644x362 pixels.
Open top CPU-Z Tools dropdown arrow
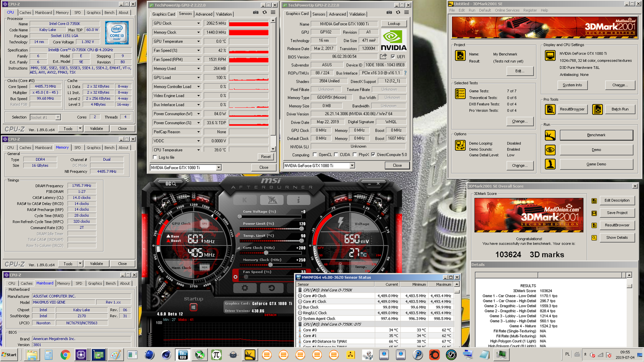(80, 128)
